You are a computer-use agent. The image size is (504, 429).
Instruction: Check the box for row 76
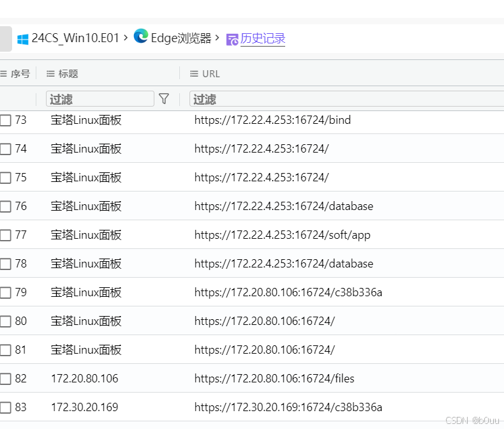pos(6,206)
